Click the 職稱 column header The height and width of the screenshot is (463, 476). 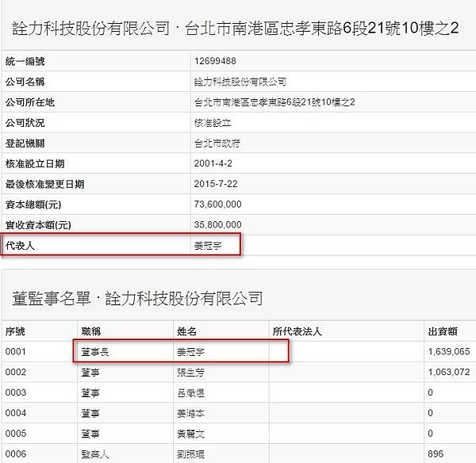pyautogui.click(x=90, y=331)
